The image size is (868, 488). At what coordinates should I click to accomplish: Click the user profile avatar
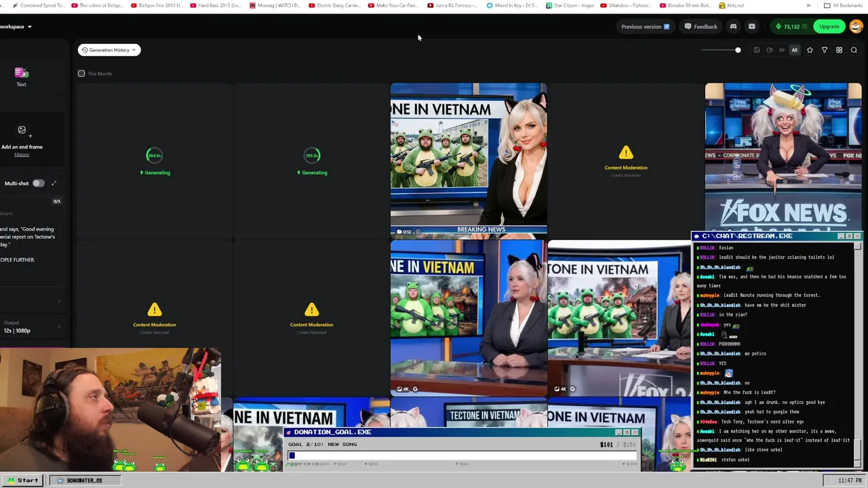point(856,26)
